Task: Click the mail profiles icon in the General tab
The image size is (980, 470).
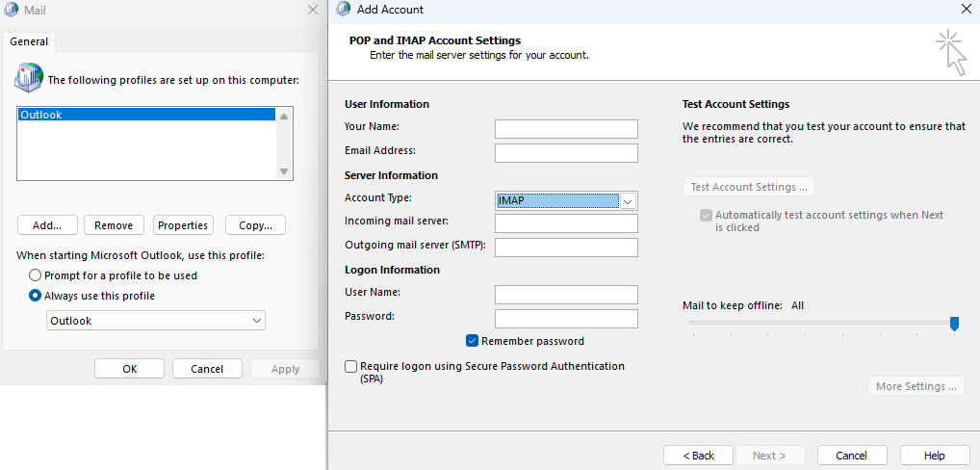Action: click(28, 76)
